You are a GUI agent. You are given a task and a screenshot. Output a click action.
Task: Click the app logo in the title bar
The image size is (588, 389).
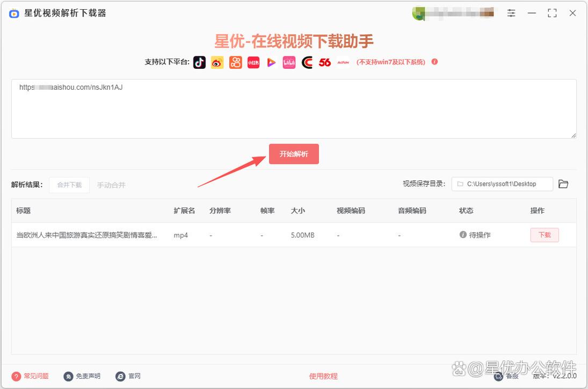[14, 13]
